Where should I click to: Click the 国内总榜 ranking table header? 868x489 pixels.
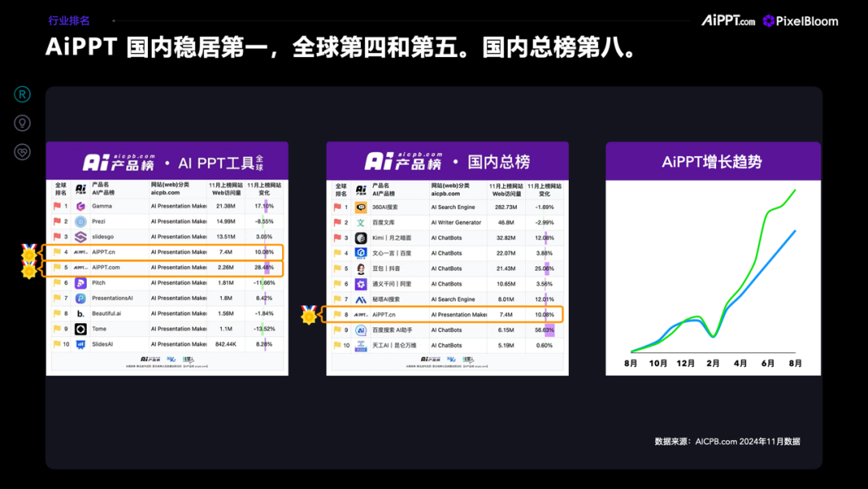(448, 161)
